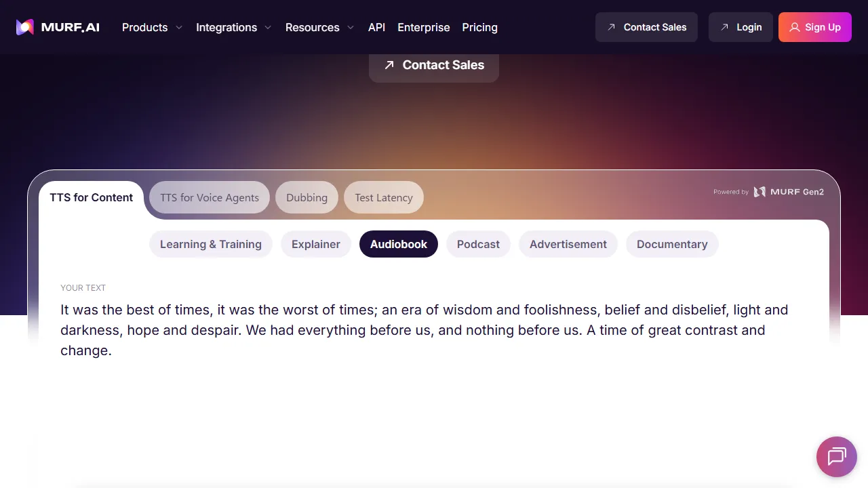Click the Login button in header
Image resolution: width=868 pixels, height=488 pixels.
(740, 27)
